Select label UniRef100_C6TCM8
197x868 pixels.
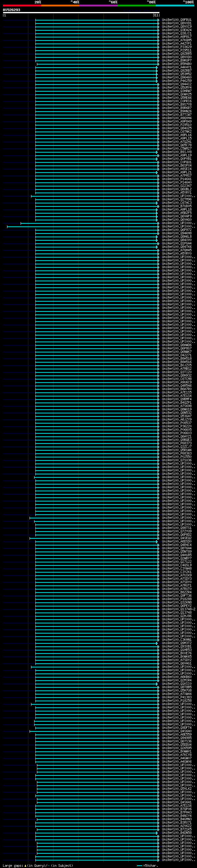(176, 379)
